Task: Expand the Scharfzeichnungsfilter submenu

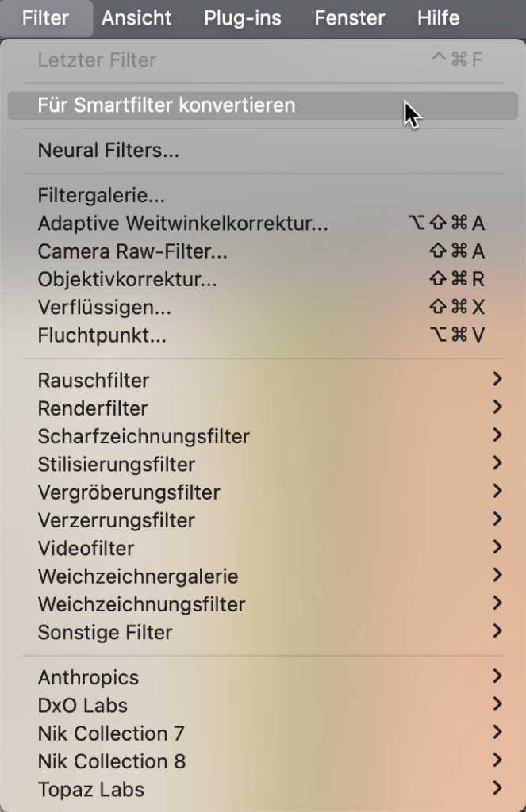Action: pyautogui.click(x=263, y=437)
